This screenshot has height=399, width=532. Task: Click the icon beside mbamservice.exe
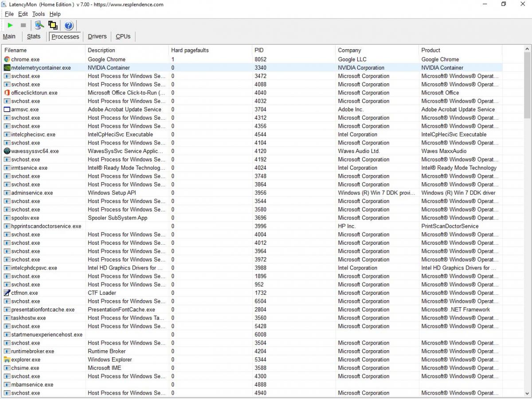[x=7, y=385]
